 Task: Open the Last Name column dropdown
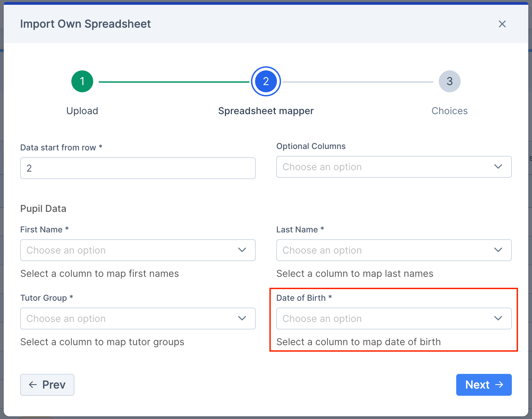393,250
